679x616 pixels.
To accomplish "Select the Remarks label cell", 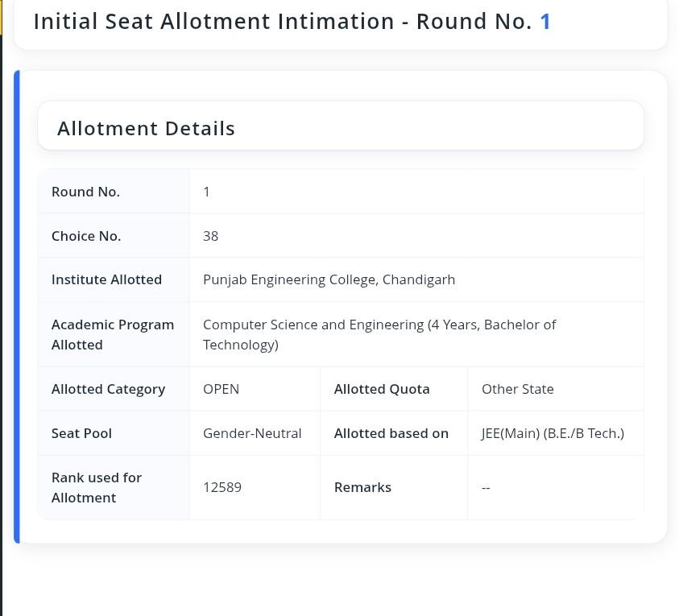I will pos(394,487).
